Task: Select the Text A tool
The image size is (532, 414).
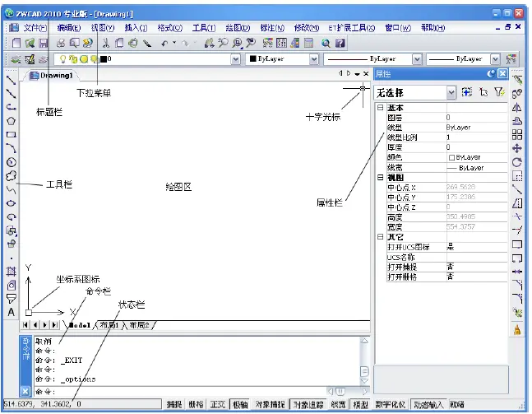Action: (x=11, y=312)
